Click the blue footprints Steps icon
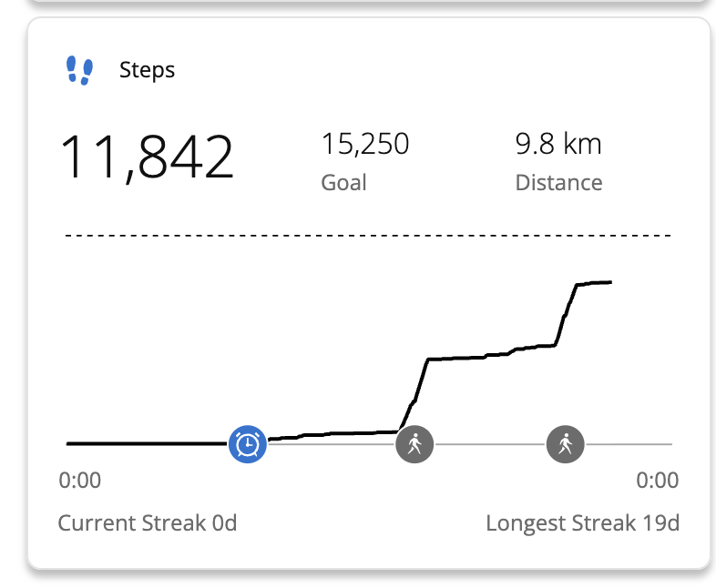The image size is (716, 588). coord(80,70)
